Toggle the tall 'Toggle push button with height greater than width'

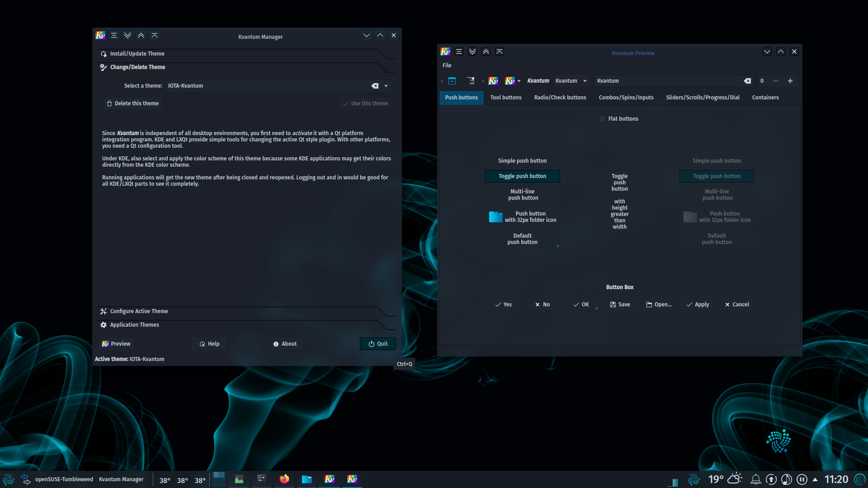pyautogui.click(x=619, y=202)
